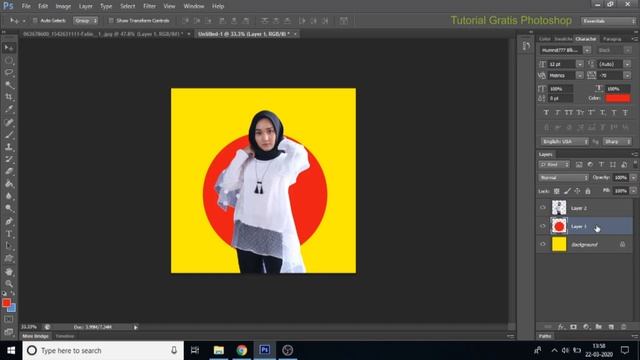This screenshot has height=360, width=640.
Task: Select the Crop tool
Action: pyautogui.click(x=9, y=97)
